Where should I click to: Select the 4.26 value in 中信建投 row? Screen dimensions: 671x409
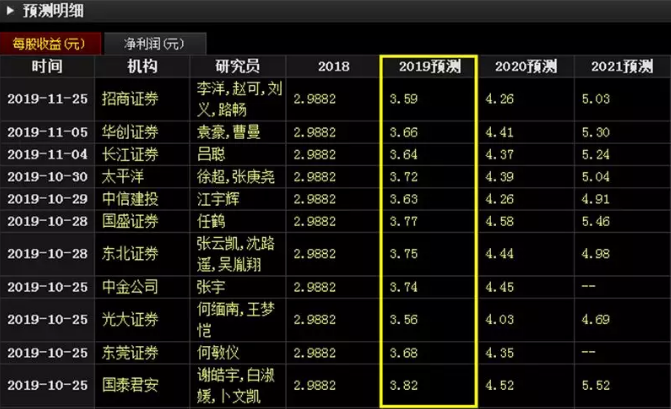(499, 199)
